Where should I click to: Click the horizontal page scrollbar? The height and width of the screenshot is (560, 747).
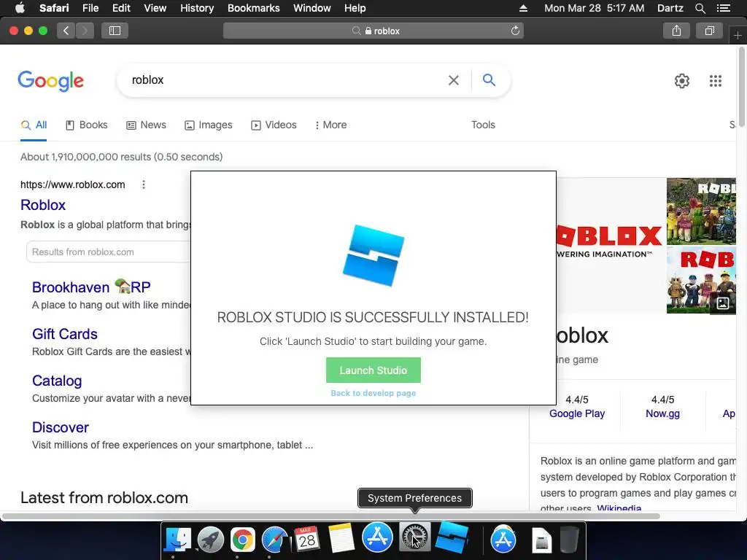point(331,516)
